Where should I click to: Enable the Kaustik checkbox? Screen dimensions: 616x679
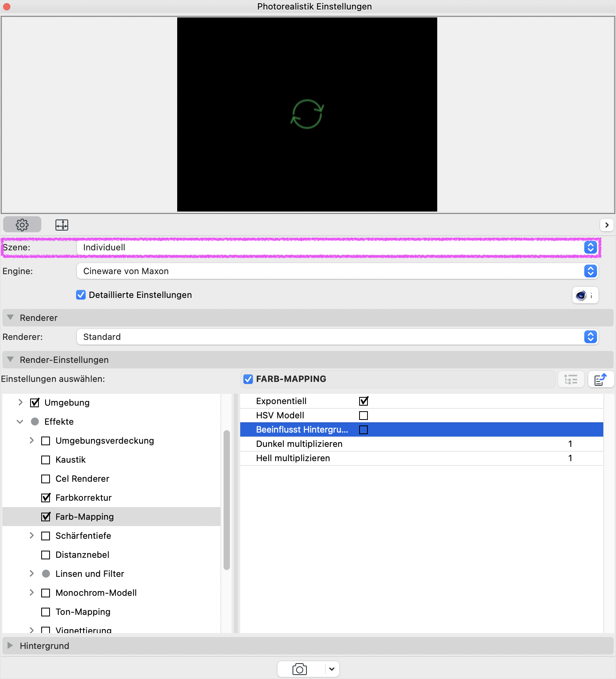[46, 460]
